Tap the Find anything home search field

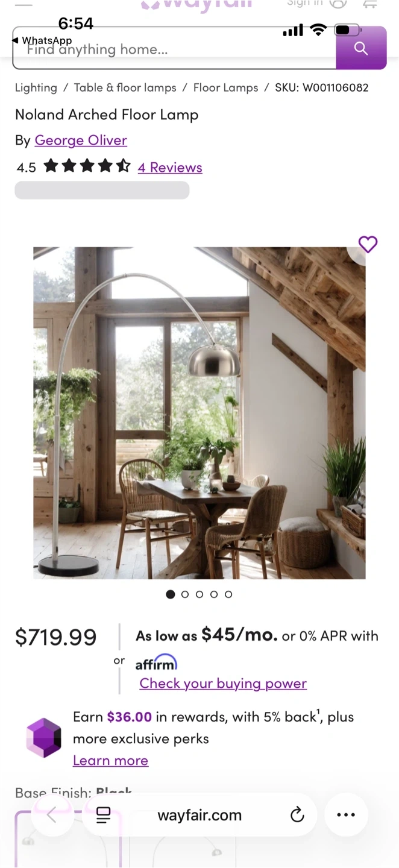pos(175,48)
